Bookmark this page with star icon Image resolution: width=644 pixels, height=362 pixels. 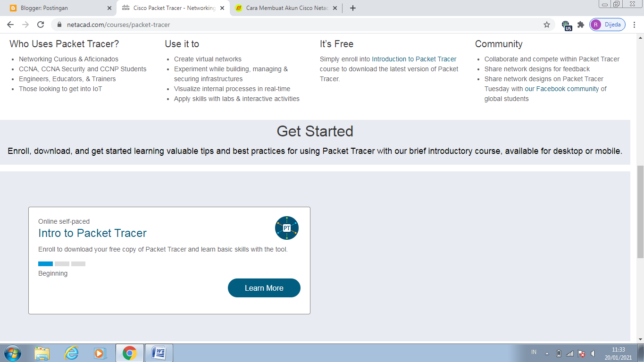(547, 25)
